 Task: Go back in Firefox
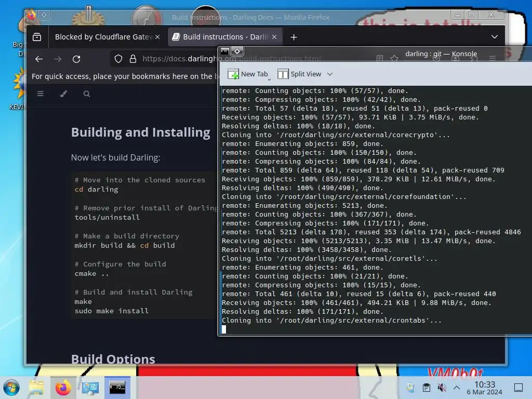[39, 59]
